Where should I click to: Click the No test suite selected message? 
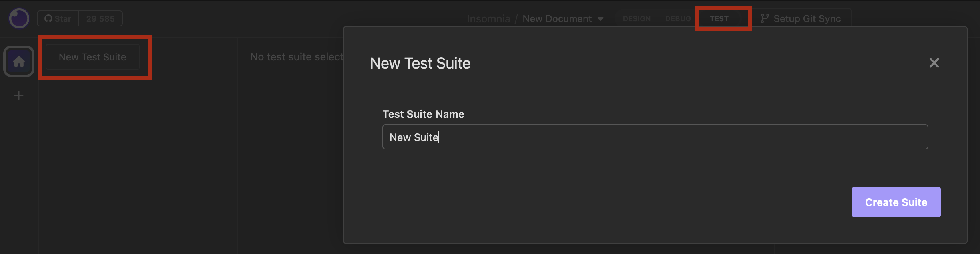pyautogui.click(x=297, y=57)
